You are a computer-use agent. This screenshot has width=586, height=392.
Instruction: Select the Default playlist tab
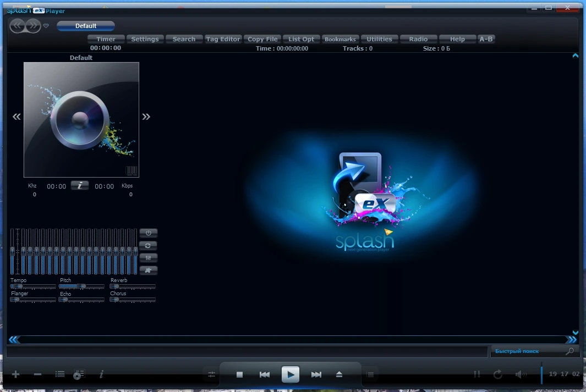86,26
